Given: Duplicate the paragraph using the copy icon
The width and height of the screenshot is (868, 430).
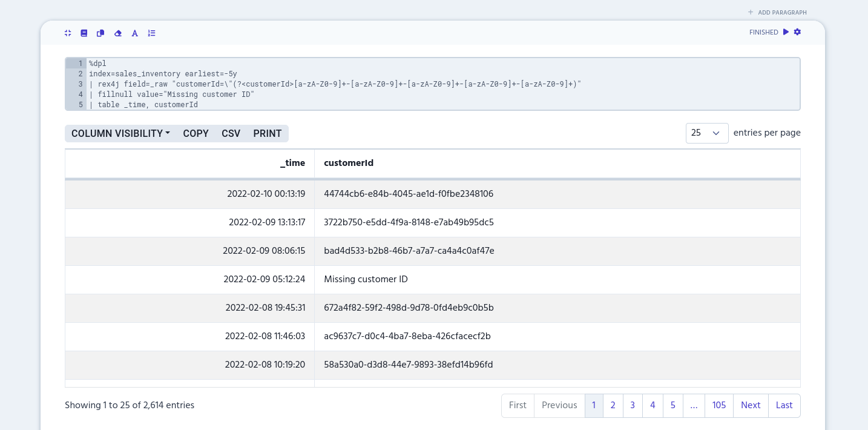Looking at the screenshot, I should (100, 33).
